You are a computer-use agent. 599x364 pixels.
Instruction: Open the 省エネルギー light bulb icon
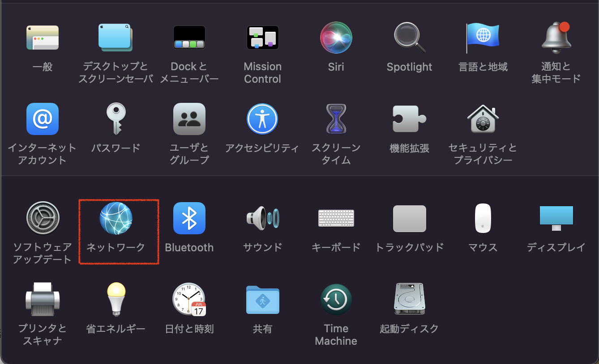tap(116, 299)
